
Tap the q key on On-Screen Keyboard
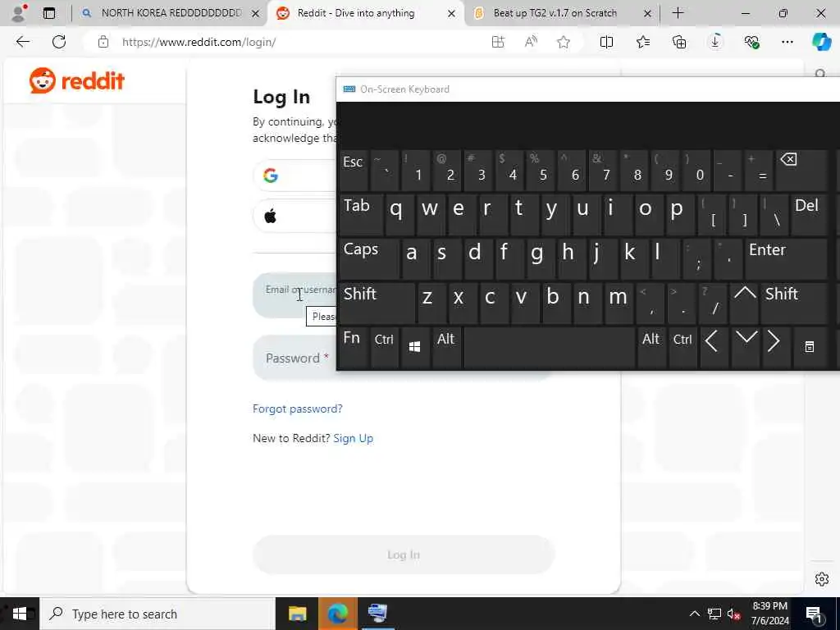pos(399,214)
